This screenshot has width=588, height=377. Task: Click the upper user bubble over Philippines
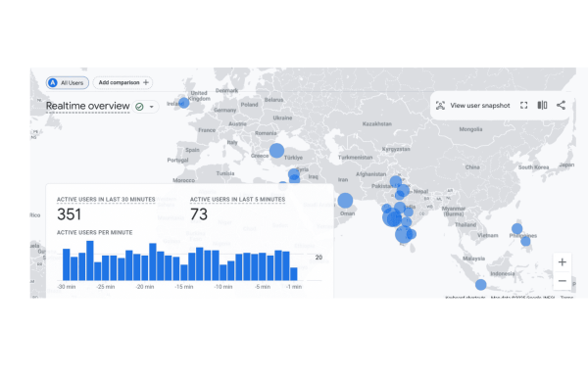click(x=517, y=228)
